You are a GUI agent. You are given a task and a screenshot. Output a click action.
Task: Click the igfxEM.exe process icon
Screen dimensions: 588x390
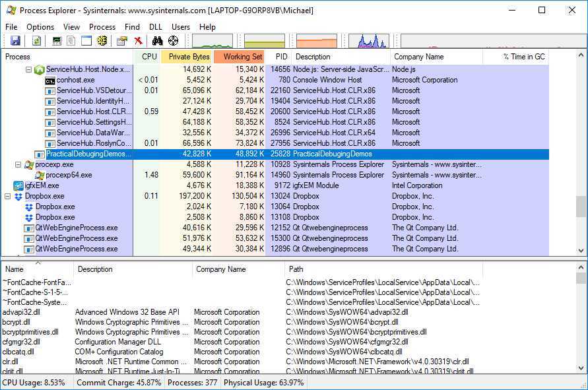[18, 185]
